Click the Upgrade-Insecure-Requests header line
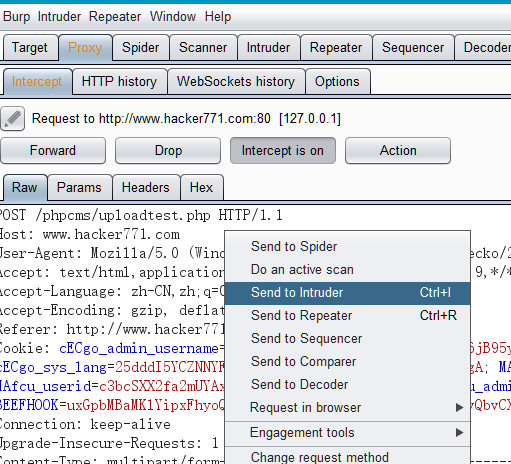The height and width of the screenshot is (464, 511). (x=109, y=444)
